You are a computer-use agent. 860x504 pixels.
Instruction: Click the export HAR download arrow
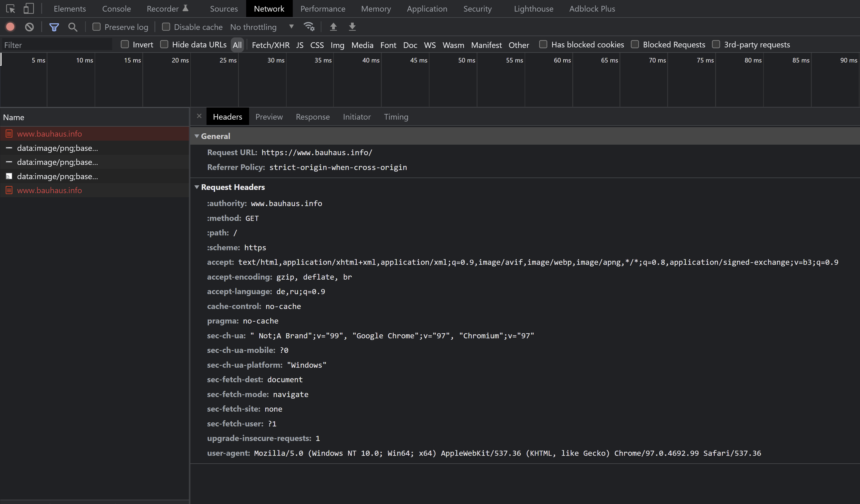click(x=352, y=27)
